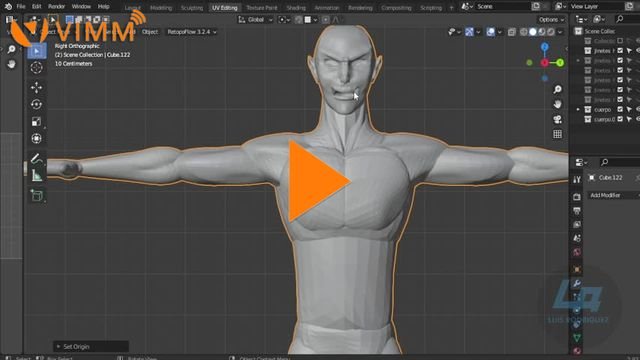Select the Measure tool
640x360 pixels.
tap(36, 176)
